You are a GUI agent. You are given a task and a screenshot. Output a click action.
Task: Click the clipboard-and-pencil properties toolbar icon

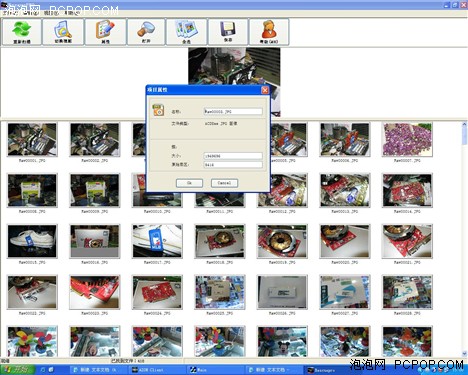click(105, 32)
